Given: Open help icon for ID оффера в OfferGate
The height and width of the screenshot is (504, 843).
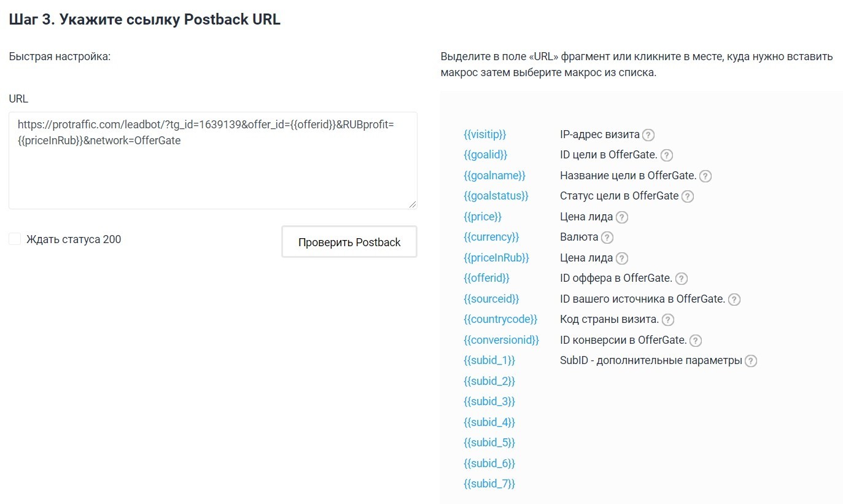Looking at the screenshot, I should pyautogui.click(x=682, y=279).
